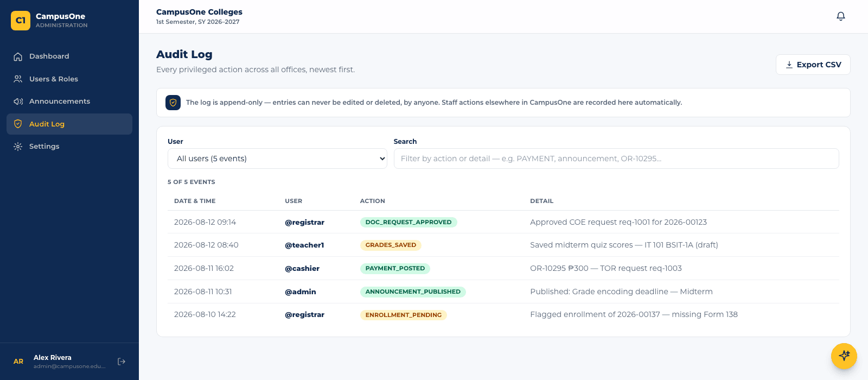Click @cashier user cell
Viewport: 868px width, 380px height.
(302, 268)
